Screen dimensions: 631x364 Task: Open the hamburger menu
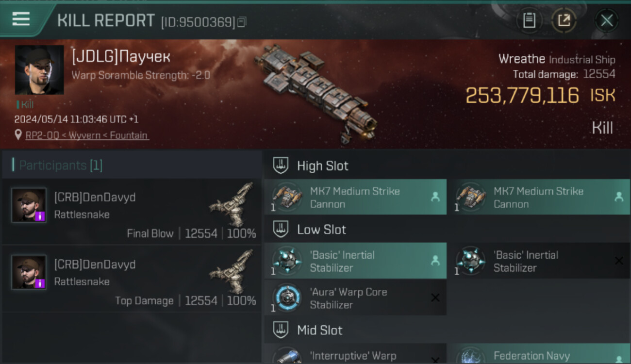tap(21, 19)
